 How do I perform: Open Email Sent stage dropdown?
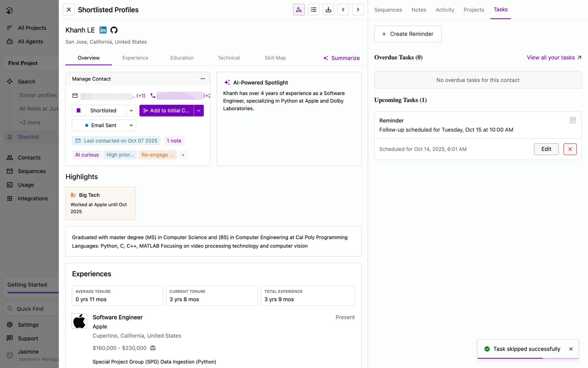[104, 125]
